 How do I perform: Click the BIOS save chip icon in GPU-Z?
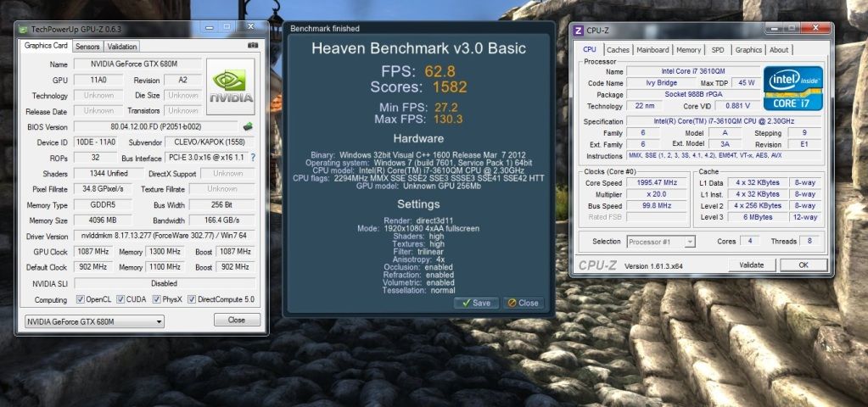click(248, 126)
